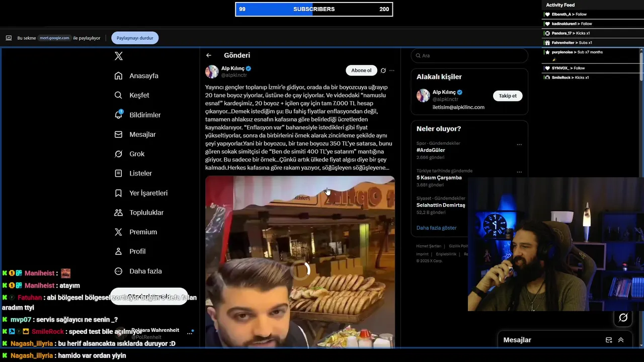Click the embedded video in the post
This screenshot has width=644, height=362.
coord(300,261)
